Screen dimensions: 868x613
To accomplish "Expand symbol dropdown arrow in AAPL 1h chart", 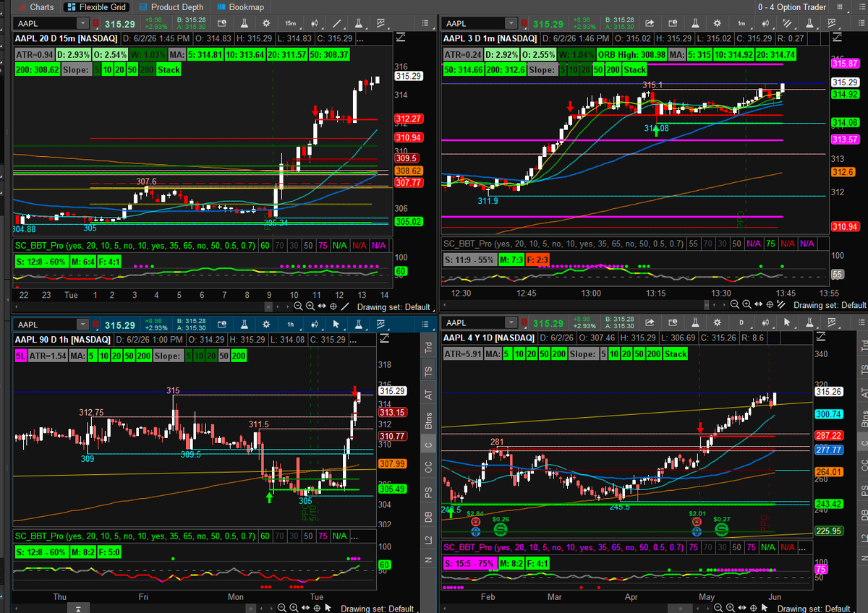I will [x=82, y=324].
